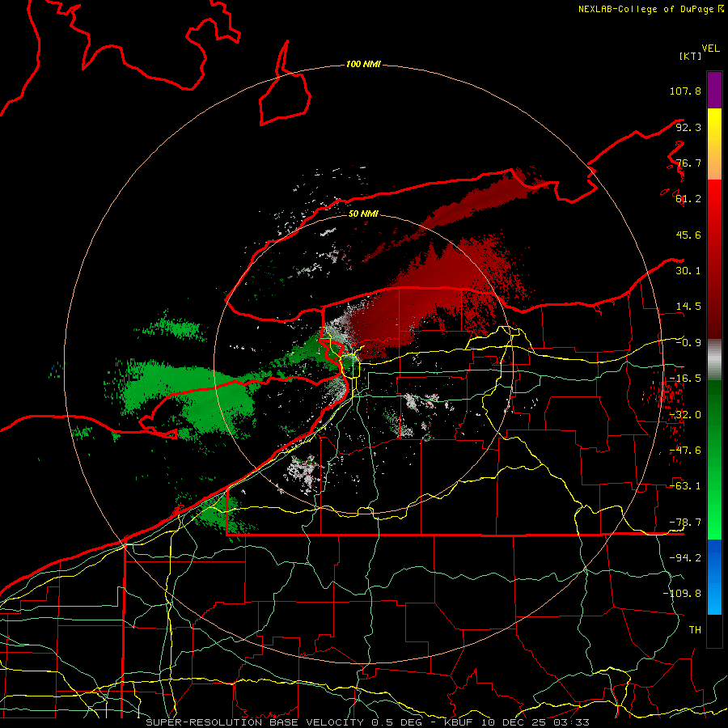Screen dimensions: 728x728
Task: Click the -63.1 velocity scale value
Action: pyautogui.click(x=685, y=486)
